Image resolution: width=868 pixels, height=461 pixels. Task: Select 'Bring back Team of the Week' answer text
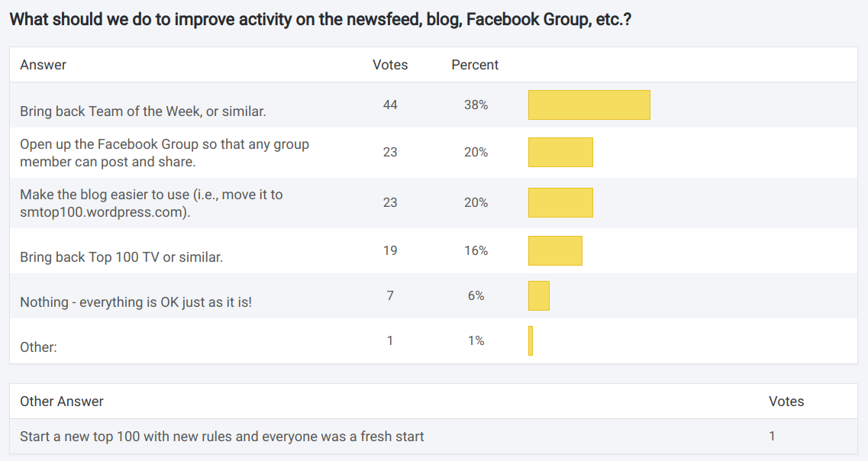click(x=143, y=111)
